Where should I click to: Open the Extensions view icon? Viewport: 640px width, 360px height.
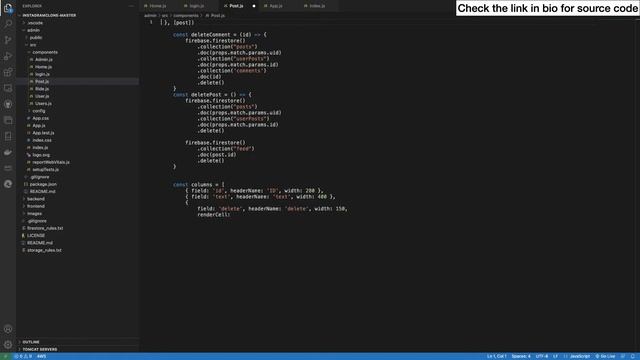(x=8, y=72)
